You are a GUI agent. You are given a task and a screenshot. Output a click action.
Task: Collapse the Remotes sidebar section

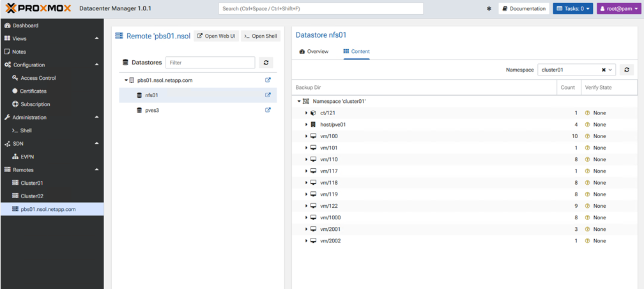(96, 170)
